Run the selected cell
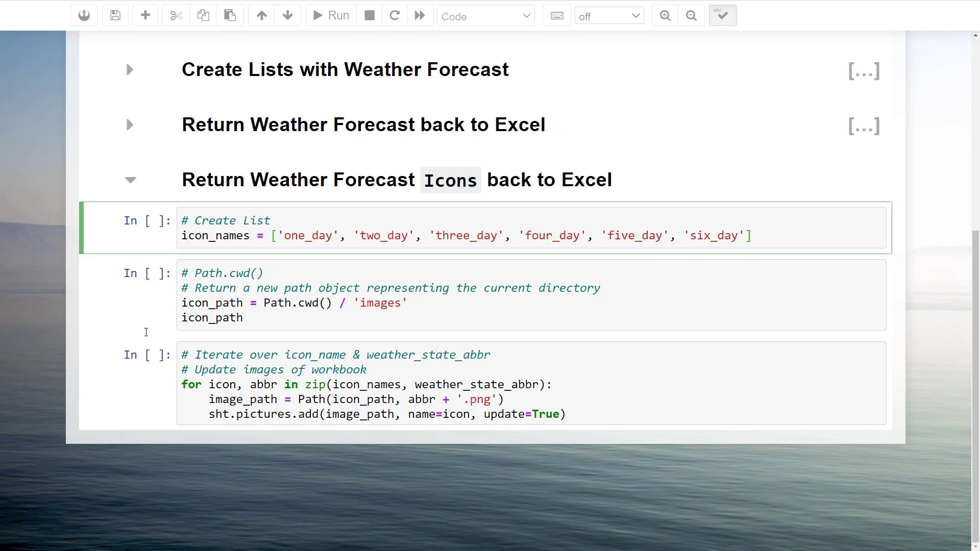 330,15
